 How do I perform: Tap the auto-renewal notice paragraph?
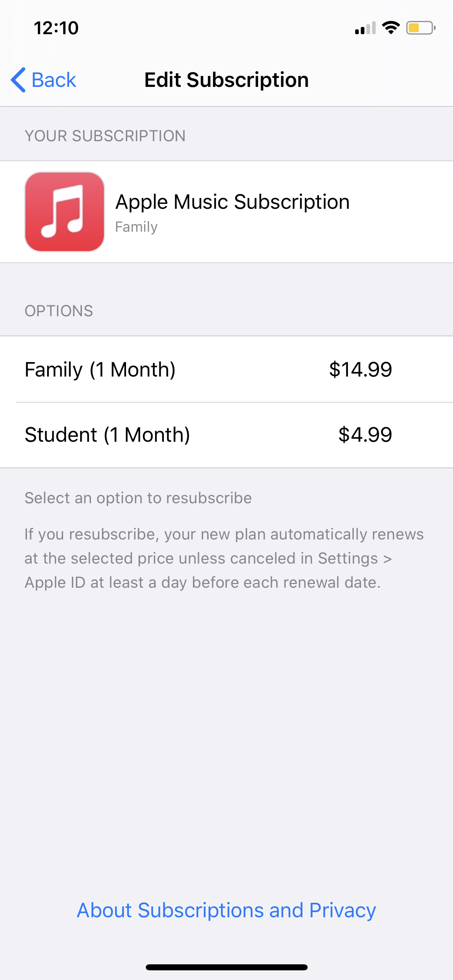point(223,558)
